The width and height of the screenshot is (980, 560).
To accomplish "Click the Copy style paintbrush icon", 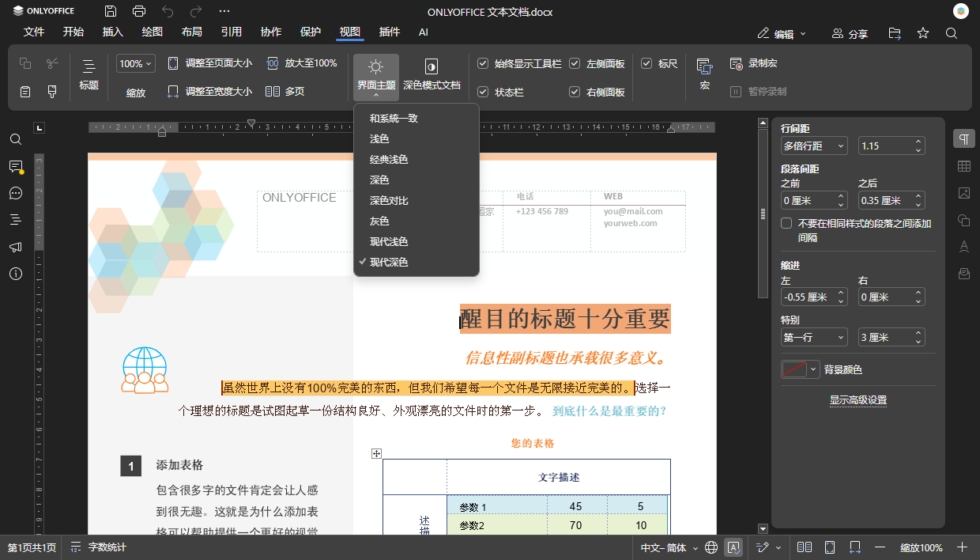I will [x=52, y=92].
